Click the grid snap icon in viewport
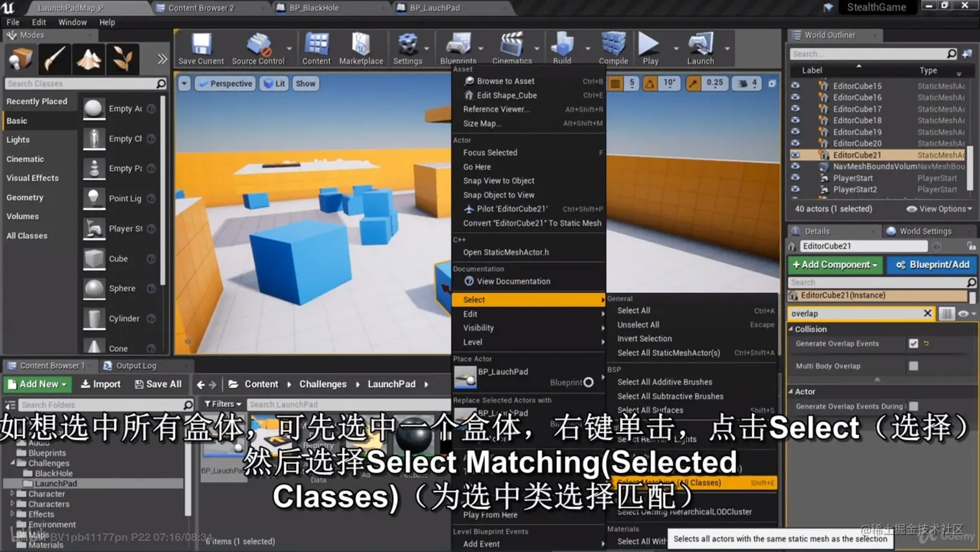The image size is (980, 552). [616, 83]
